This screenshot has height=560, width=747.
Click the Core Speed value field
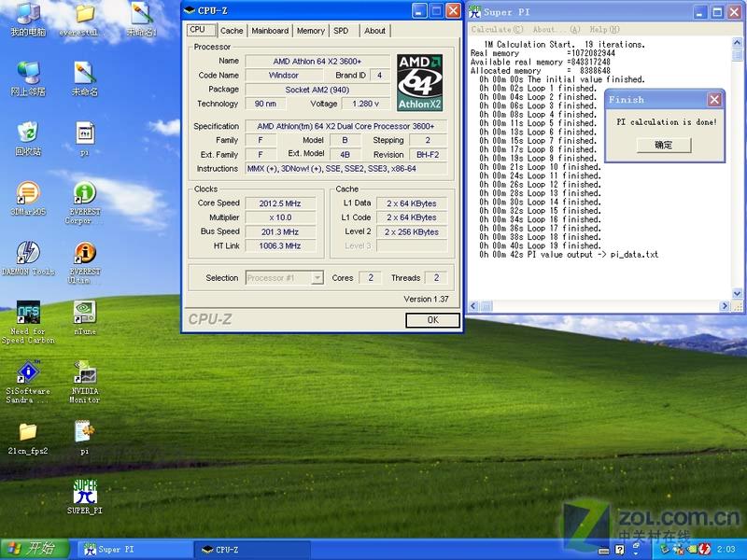[280, 203]
